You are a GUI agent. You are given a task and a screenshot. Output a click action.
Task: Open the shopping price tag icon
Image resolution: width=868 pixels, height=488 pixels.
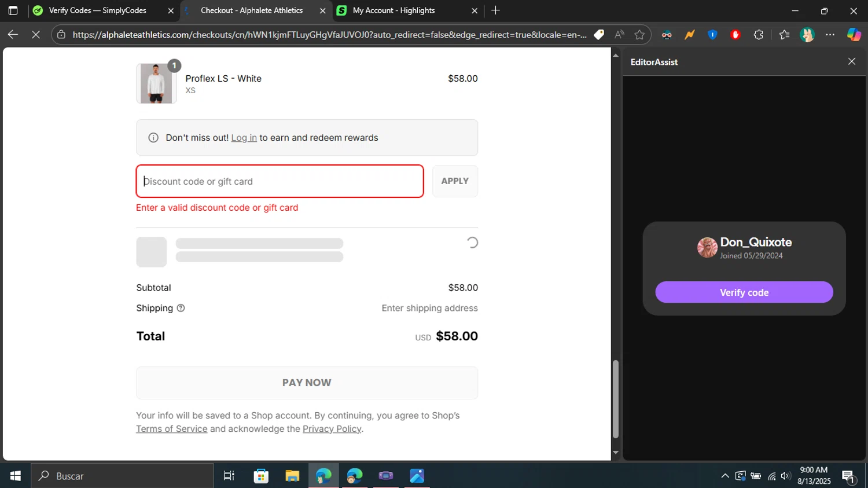599,35
